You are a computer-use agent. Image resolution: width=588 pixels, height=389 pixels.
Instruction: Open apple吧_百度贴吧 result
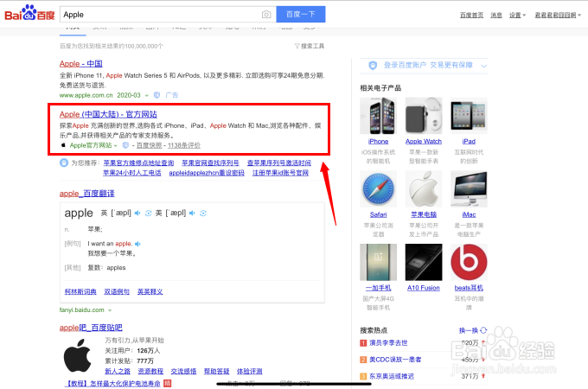point(91,327)
